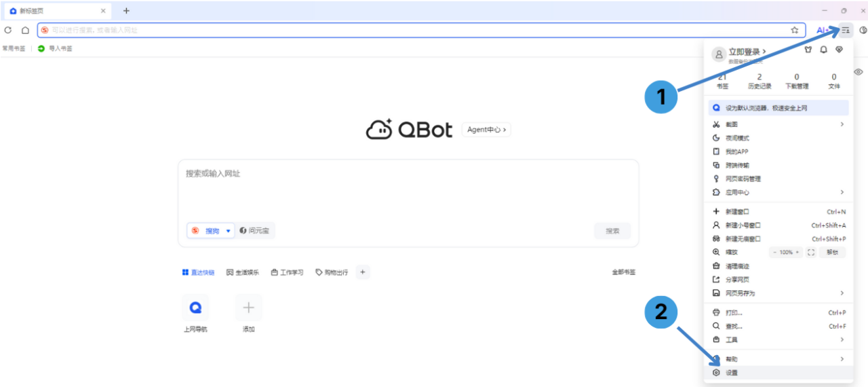Bookmark page with the star icon
Image resolution: width=868 pixels, height=387 pixels.
pyautogui.click(x=795, y=30)
